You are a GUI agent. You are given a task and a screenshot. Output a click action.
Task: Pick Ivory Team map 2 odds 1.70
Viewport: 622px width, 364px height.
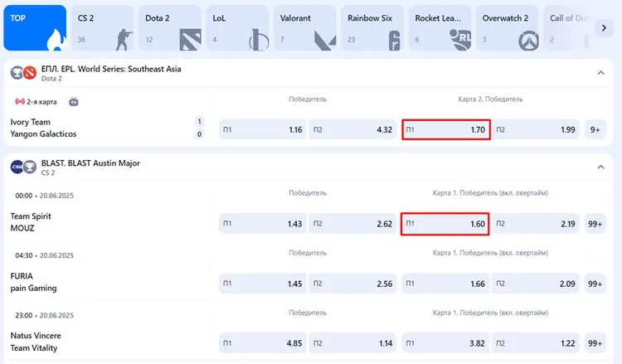(446, 129)
